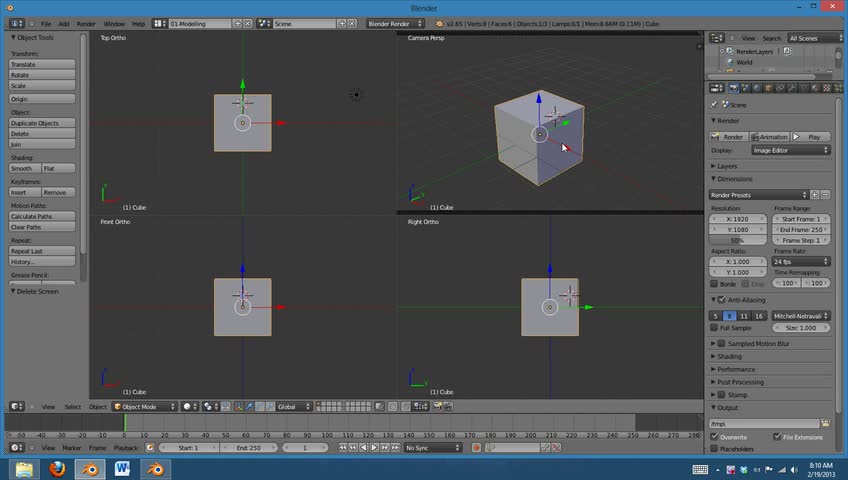Disable the Overwrite checkbox
This screenshot has width=848, height=480.
click(715, 437)
